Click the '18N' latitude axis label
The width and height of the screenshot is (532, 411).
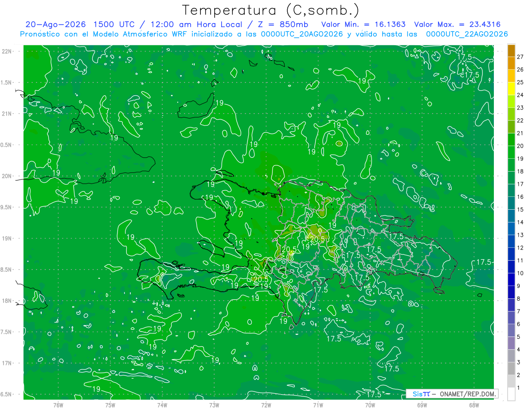click(x=6, y=301)
